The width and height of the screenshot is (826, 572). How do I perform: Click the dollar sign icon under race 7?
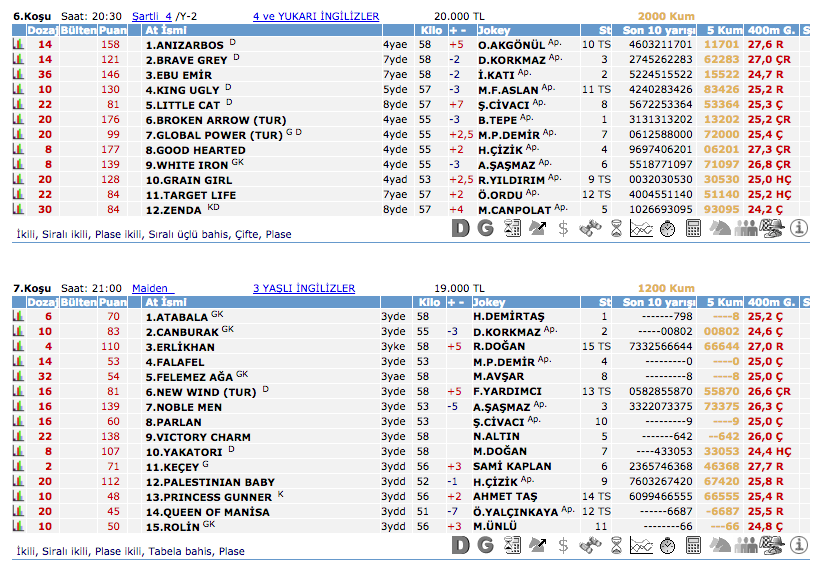pos(563,545)
